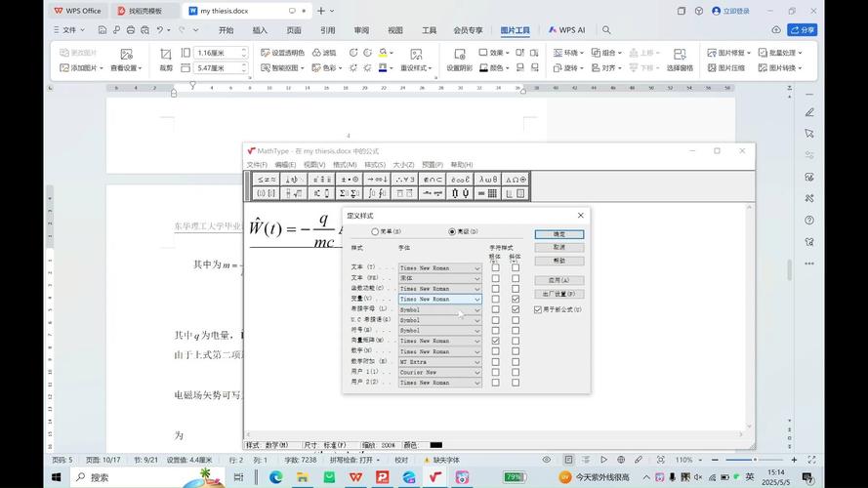Click 应用(A) apply button

559,280
